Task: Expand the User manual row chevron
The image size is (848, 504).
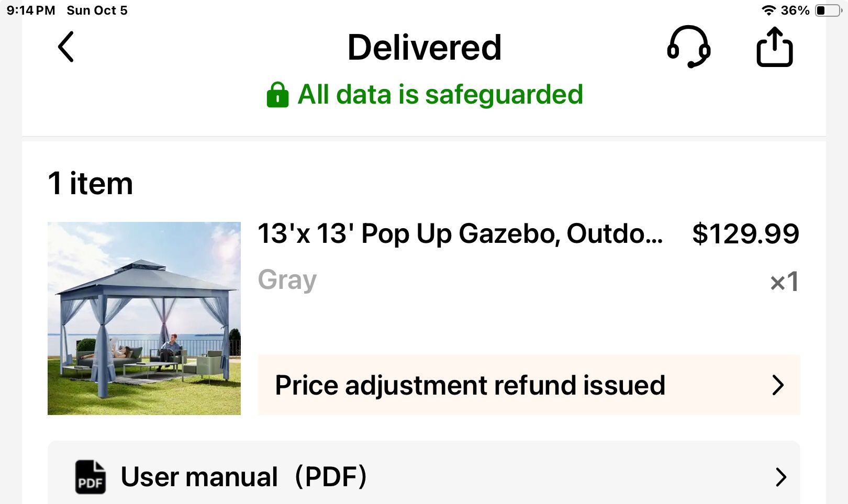Action: (x=780, y=477)
